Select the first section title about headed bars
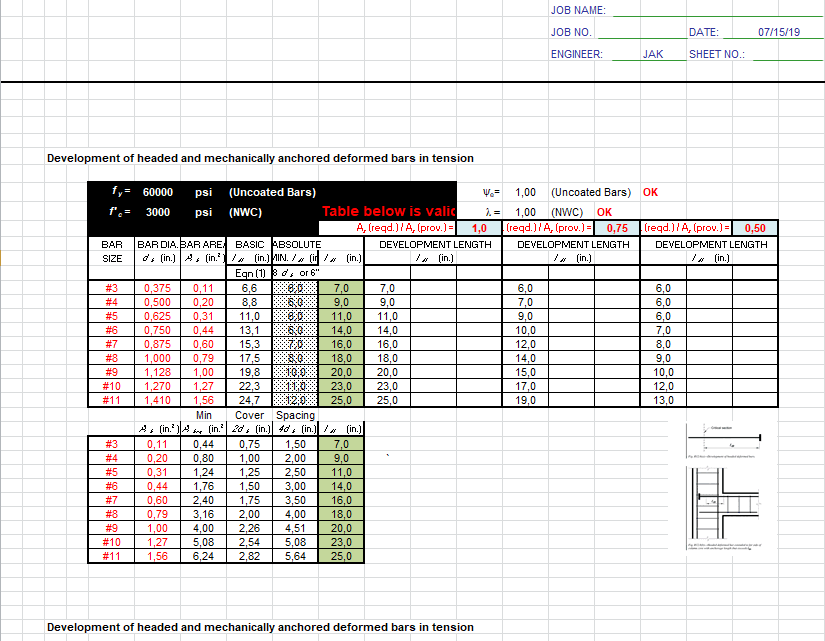The height and width of the screenshot is (641, 825). (260, 158)
